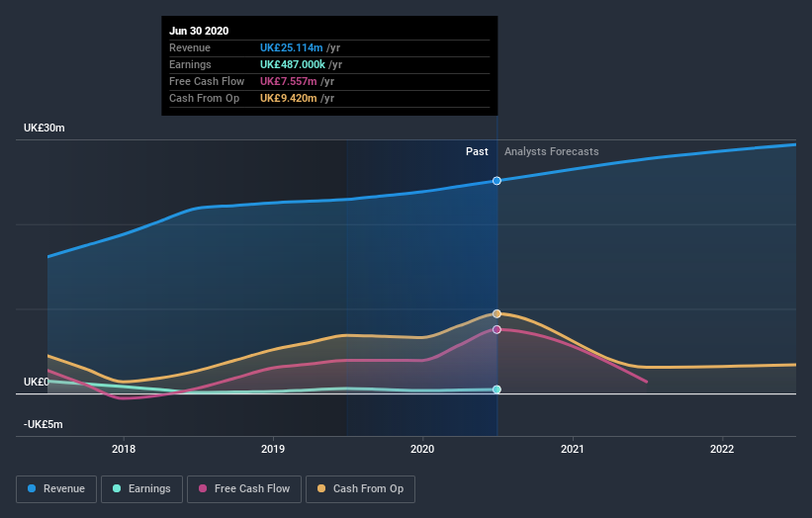Select the pink Free Cash Flow data point
Screen dimensions: 812x518
[x=496, y=329]
